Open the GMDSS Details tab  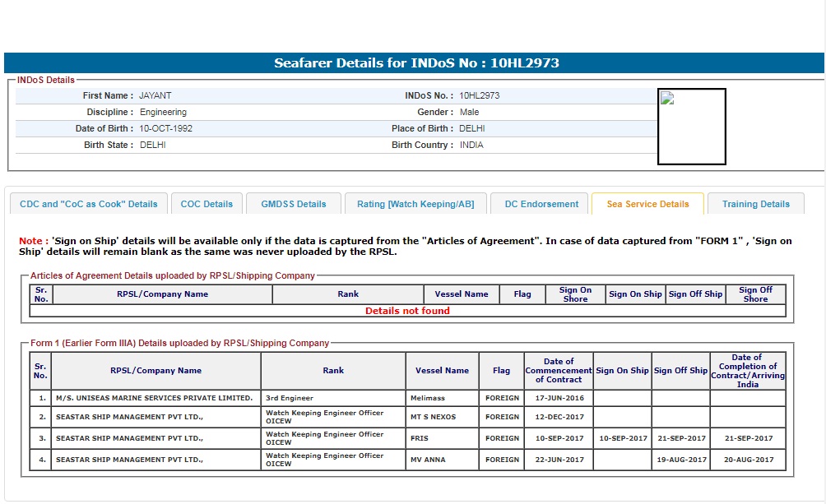pos(294,204)
